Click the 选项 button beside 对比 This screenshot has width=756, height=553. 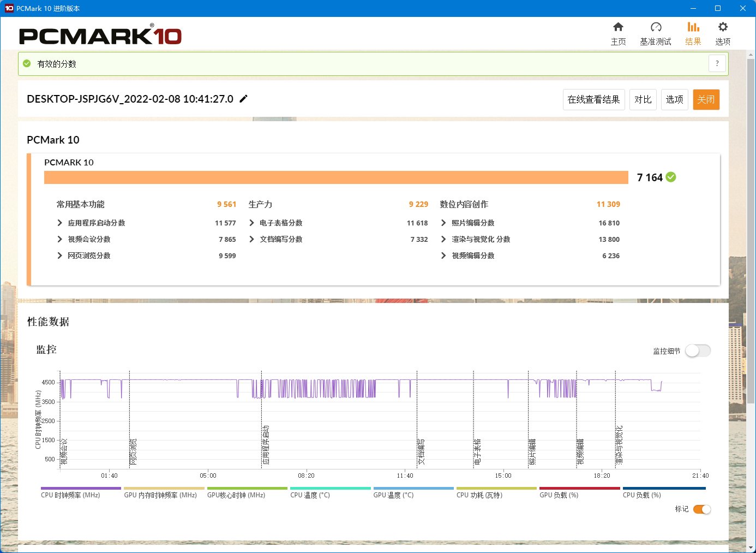click(674, 99)
